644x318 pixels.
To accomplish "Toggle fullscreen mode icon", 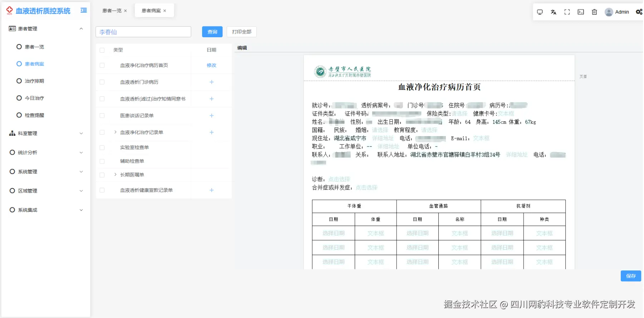I will [567, 12].
